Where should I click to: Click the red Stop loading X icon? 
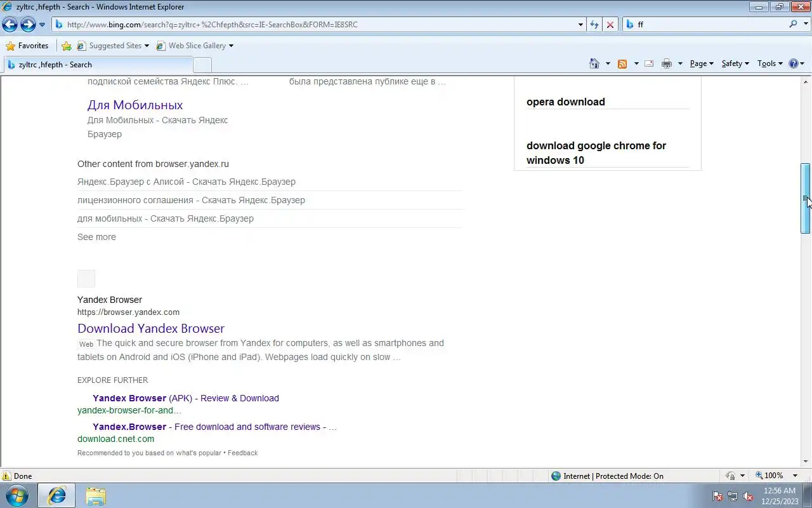coord(610,25)
